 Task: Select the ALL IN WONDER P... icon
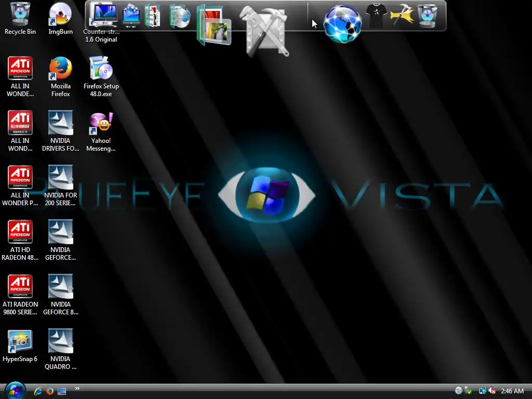(x=20, y=186)
